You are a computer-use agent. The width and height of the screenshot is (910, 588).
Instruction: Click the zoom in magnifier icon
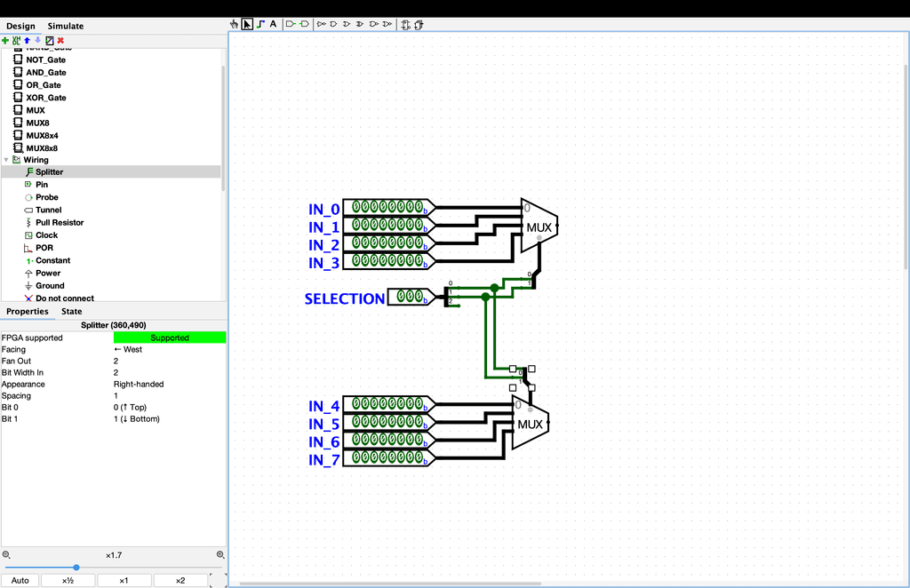220,555
